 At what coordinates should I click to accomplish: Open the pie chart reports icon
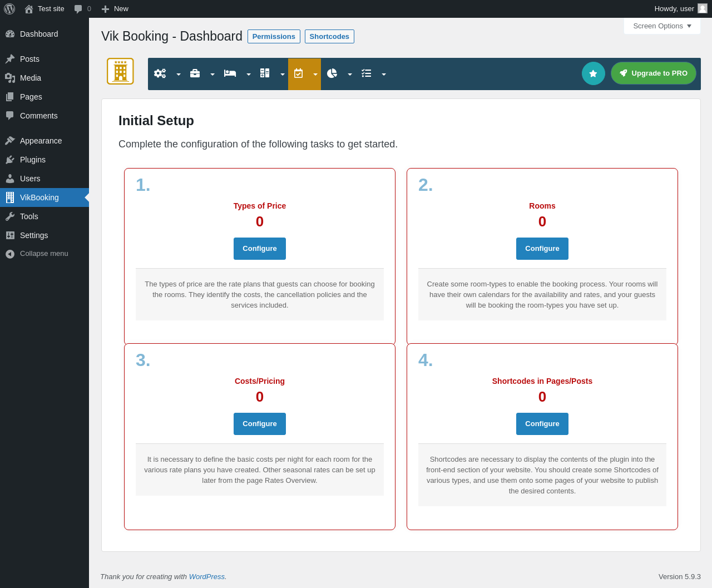tap(332, 73)
